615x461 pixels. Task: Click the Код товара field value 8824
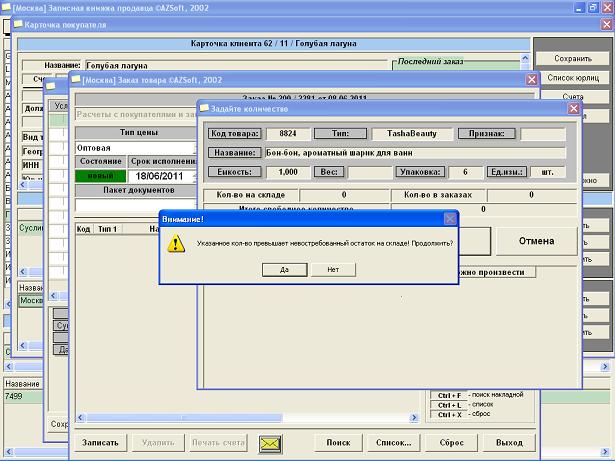pos(288,133)
